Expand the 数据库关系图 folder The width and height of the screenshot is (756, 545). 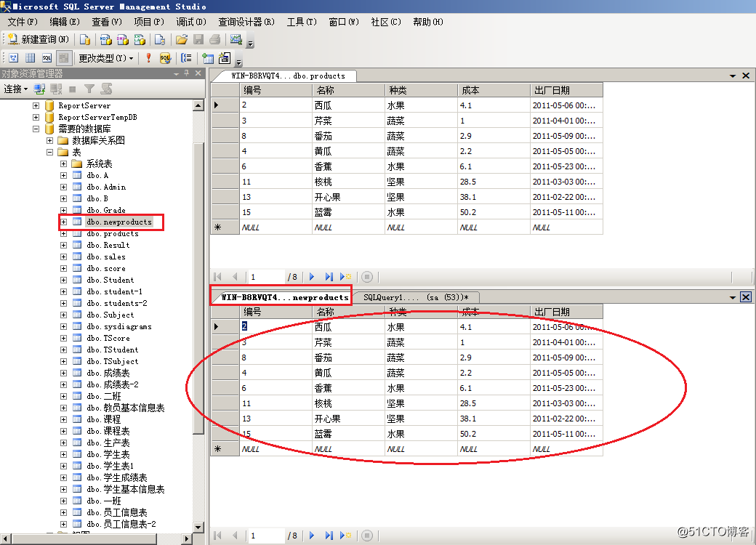[49, 140]
